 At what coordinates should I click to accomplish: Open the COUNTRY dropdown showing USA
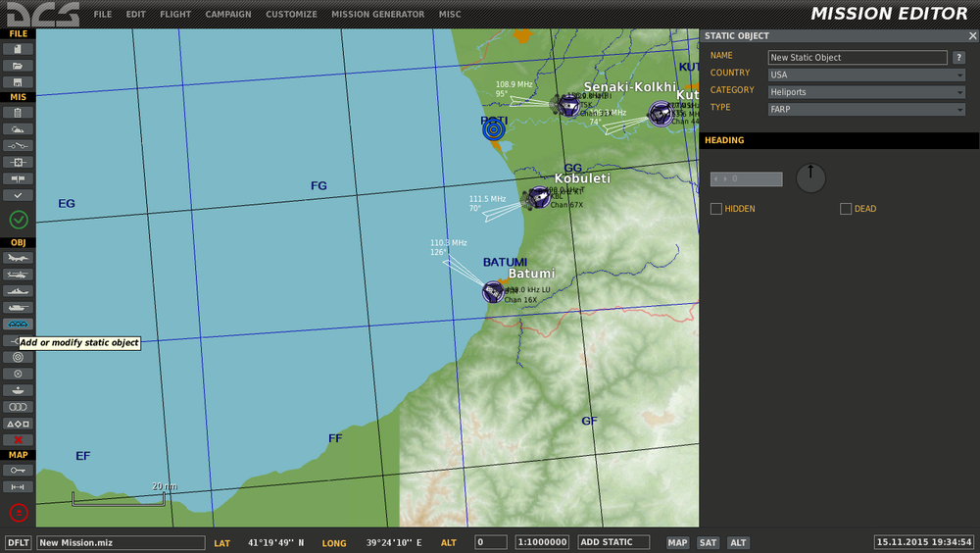[x=866, y=75]
